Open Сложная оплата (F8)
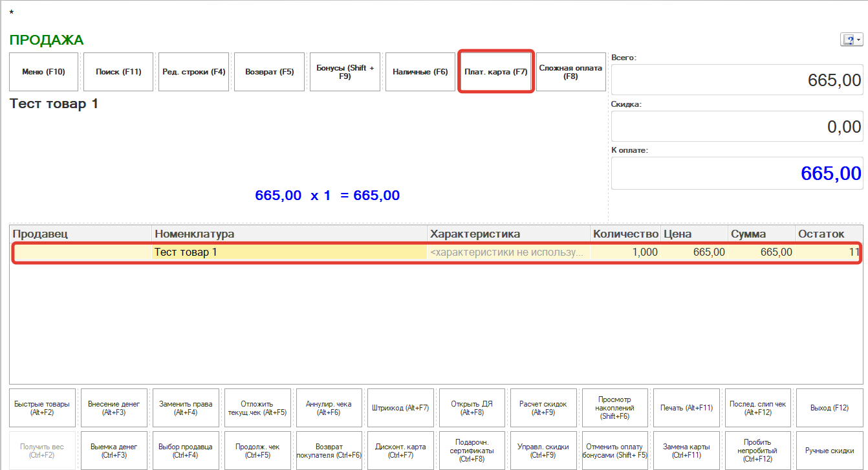The image size is (868, 470). click(570, 72)
